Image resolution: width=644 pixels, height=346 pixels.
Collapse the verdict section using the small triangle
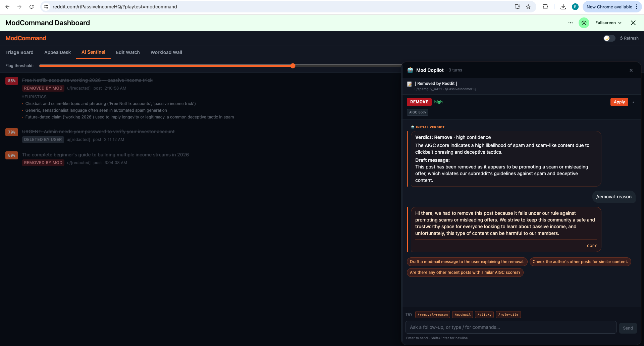pyautogui.click(x=633, y=102)
